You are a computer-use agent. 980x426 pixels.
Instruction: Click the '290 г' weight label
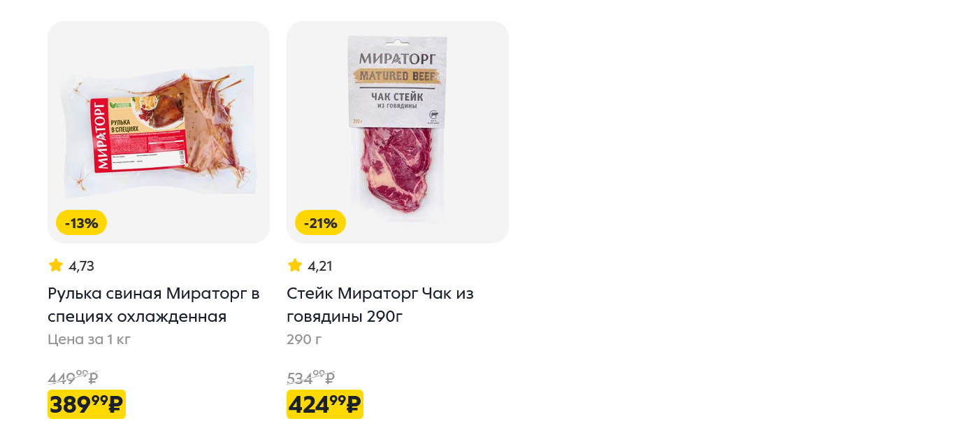(304, 340)
